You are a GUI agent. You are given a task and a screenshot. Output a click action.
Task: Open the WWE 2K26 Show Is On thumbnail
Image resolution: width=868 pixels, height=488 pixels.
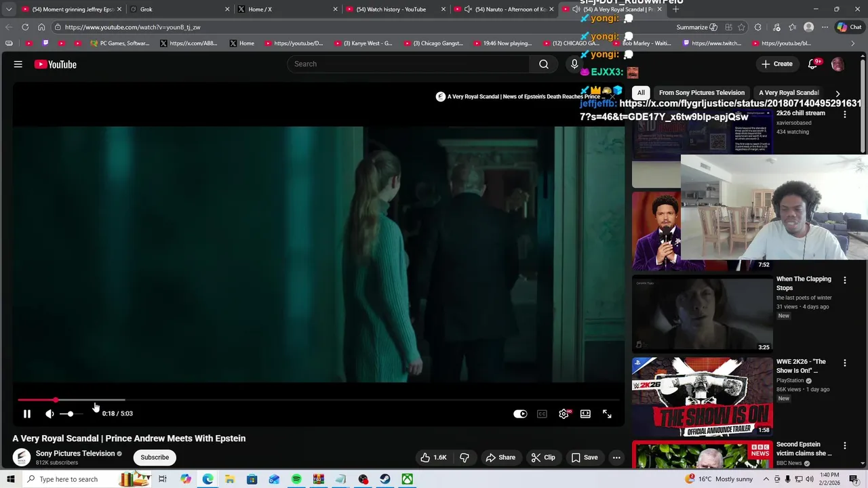(702, 396)
